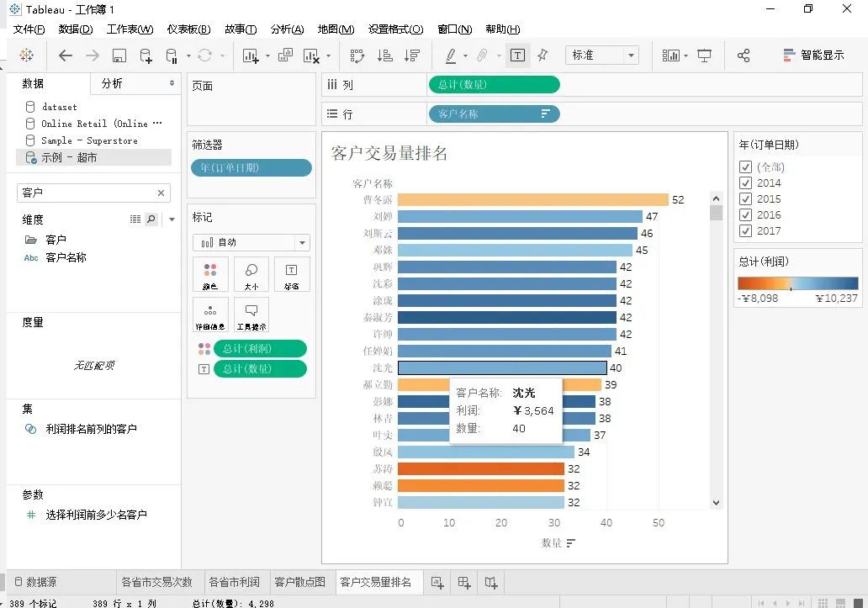
Task: Open the dropdown arrow beside clear sheet icon
Action: (x=328, y=56)
